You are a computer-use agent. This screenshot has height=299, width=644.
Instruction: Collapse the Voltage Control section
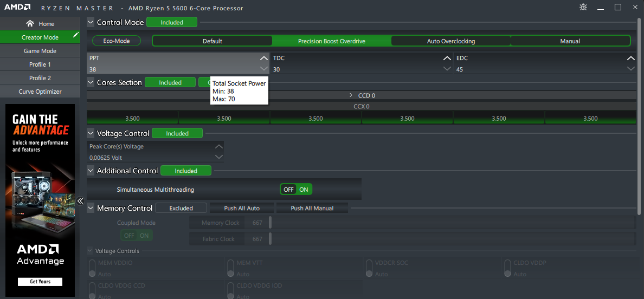point(91,133)
